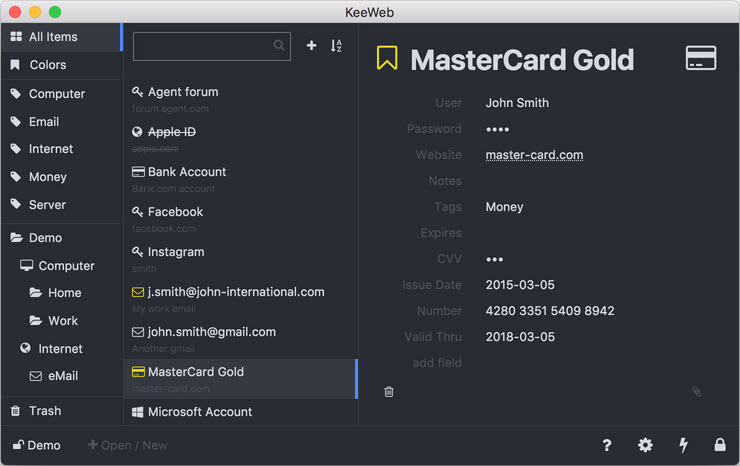
Task: Select the Work folder group
Action: 61,321
